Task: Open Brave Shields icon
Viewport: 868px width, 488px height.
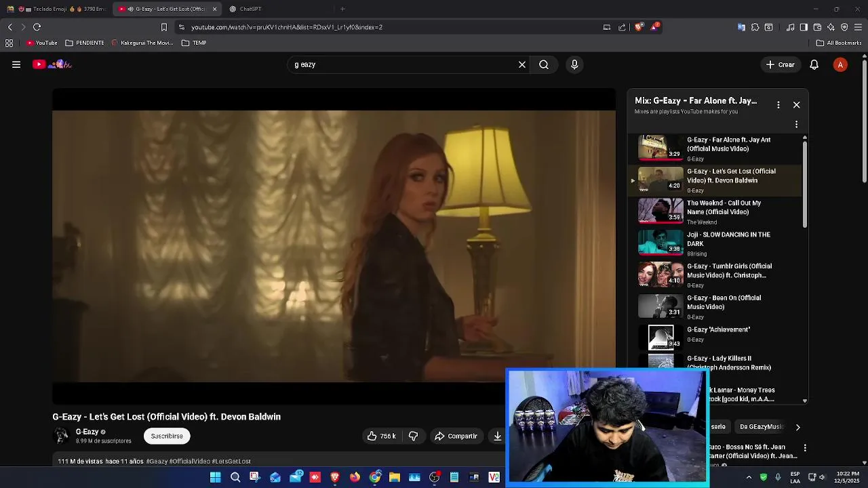Action: tap(639, 27)
